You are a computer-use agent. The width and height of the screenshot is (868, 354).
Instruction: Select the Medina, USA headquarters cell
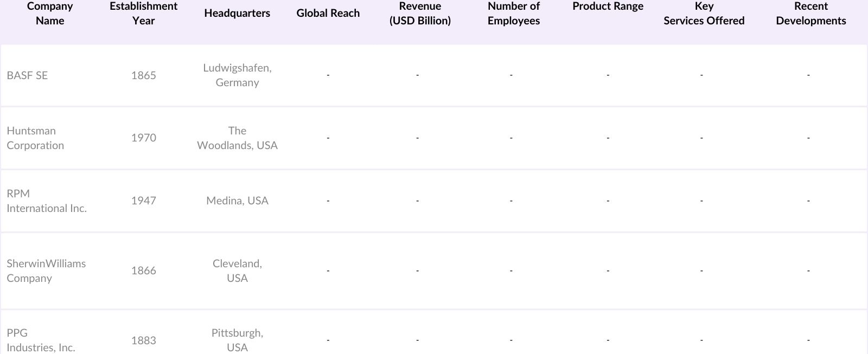237,201
